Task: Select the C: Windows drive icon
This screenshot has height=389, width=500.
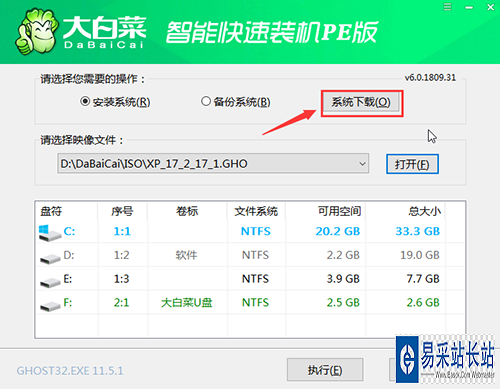Action: [50, 232]
